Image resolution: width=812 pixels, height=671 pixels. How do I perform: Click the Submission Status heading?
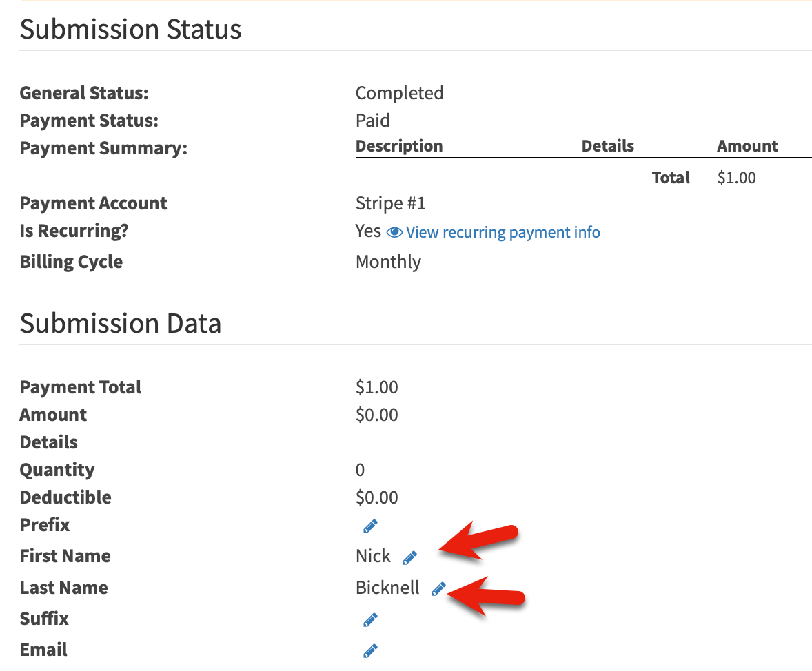tap(131, 30)
